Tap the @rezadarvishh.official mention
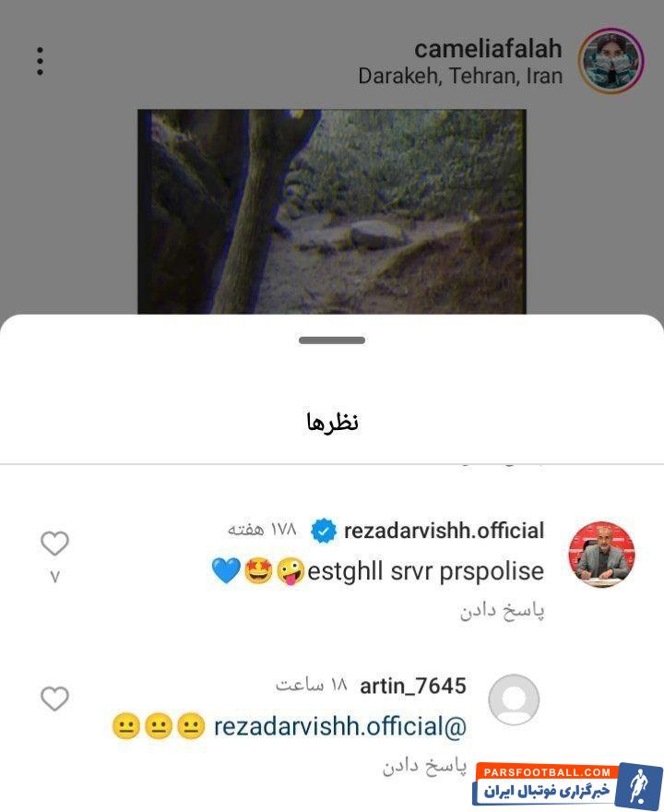664x812 pixels. [x=340, y=726]
